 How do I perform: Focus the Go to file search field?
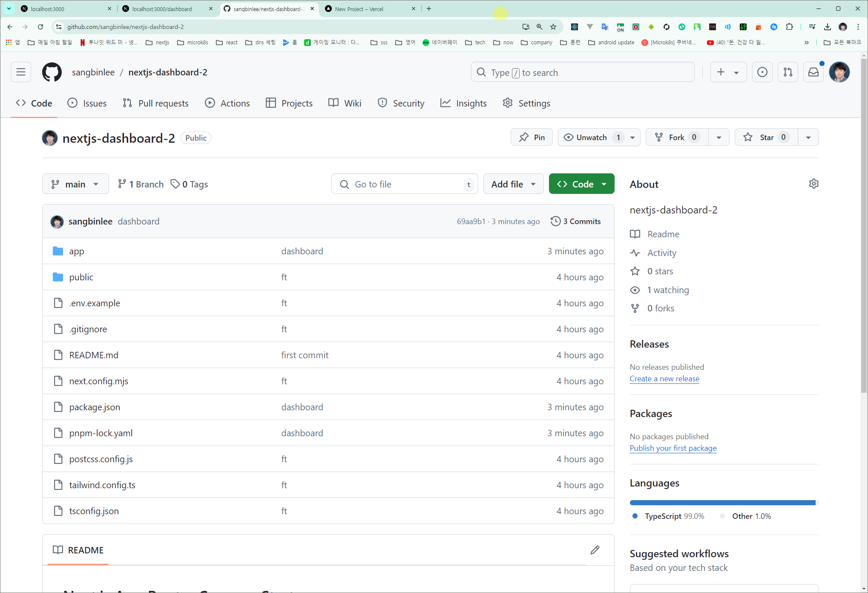tap(405, 184)
